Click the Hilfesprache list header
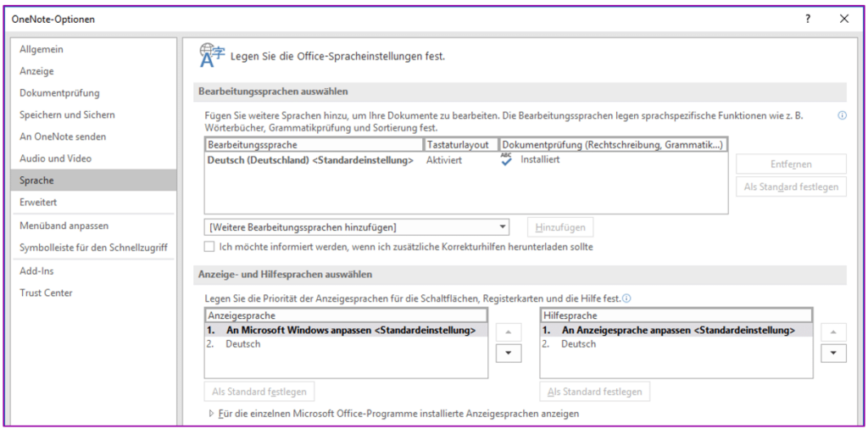Screen dimensions: 868x429 (x=676, y=315)
